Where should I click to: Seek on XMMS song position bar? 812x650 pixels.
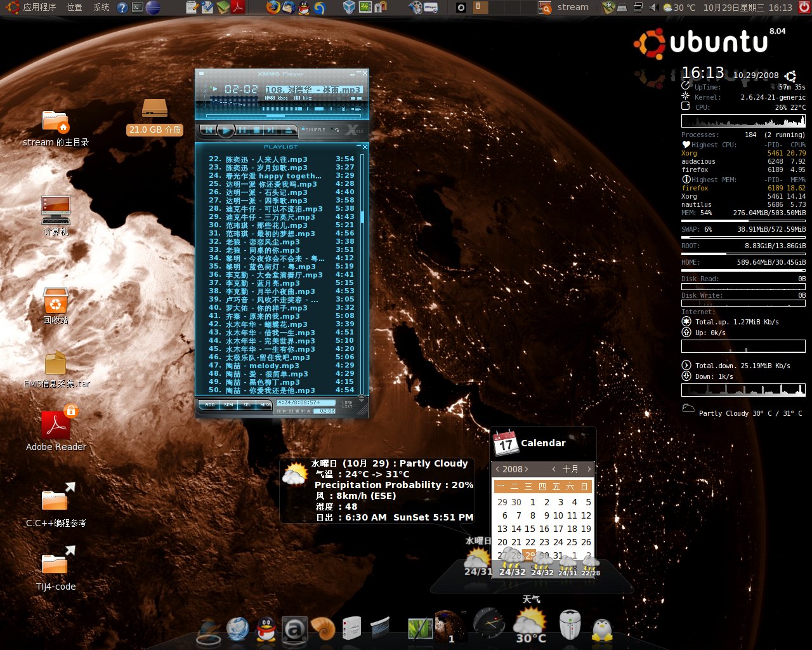point(284,116)
